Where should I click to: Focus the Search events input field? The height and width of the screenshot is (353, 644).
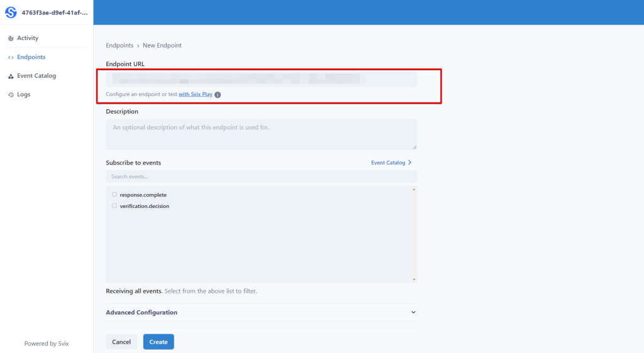tap(261, 176)
